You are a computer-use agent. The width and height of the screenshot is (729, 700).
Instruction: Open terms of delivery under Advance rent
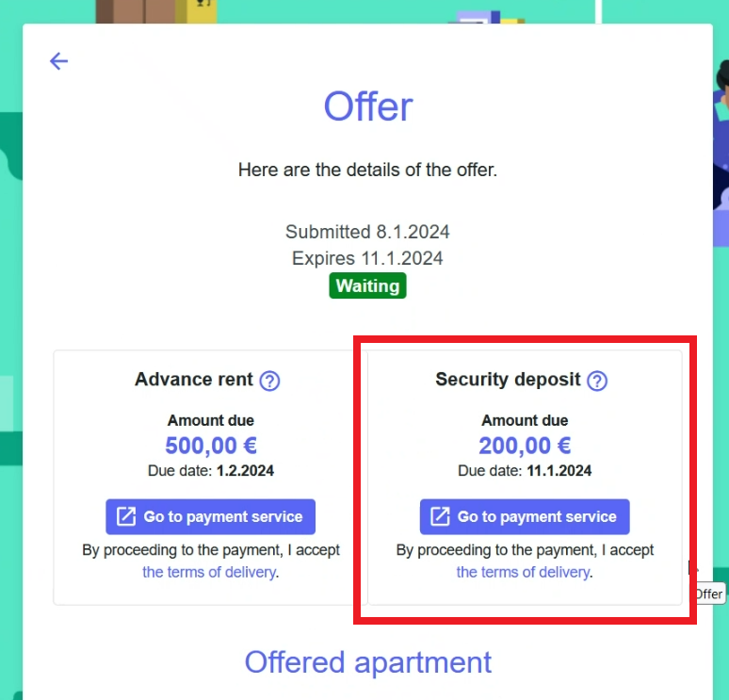209,572
